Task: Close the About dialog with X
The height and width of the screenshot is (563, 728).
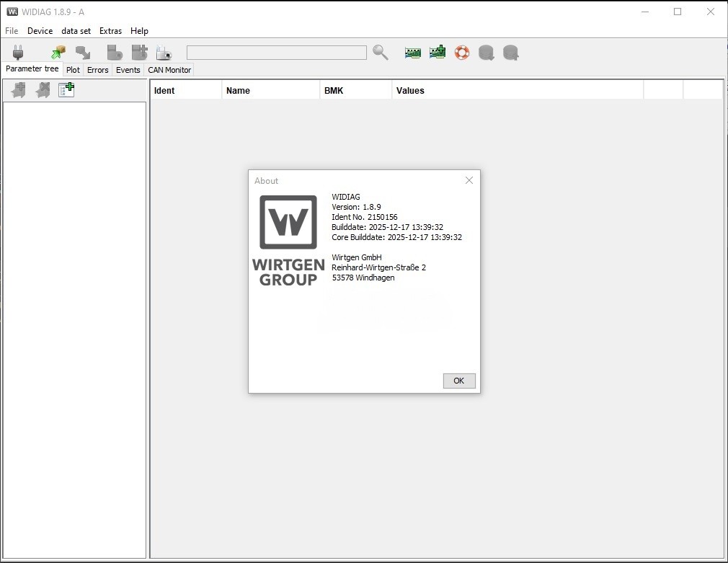Action: pyautogui.click(x=469, y=180)
